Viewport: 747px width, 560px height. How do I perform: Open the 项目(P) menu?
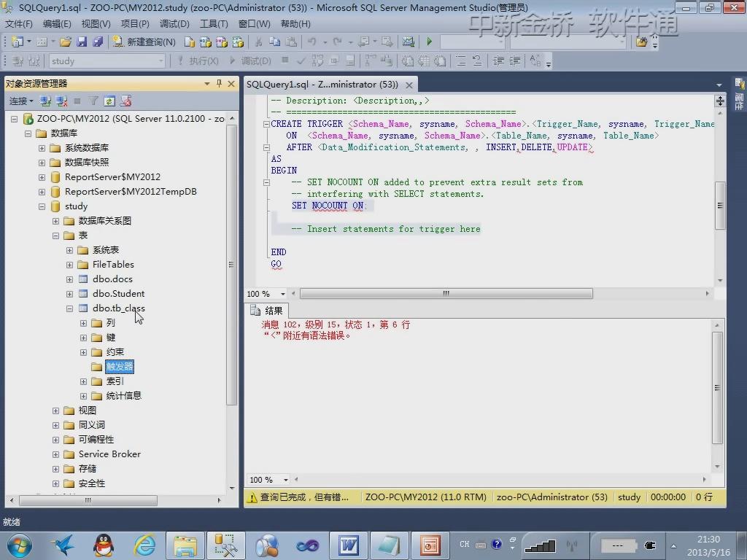[135, 24]
